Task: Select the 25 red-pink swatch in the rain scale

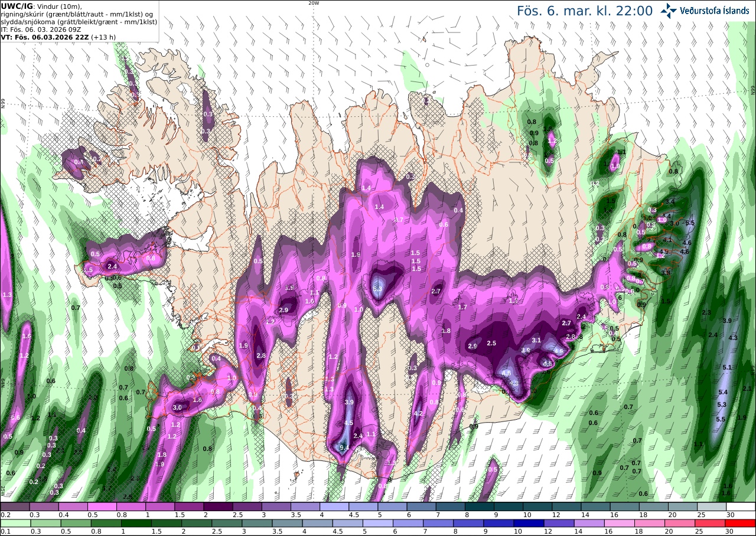Action: [711, 523]
